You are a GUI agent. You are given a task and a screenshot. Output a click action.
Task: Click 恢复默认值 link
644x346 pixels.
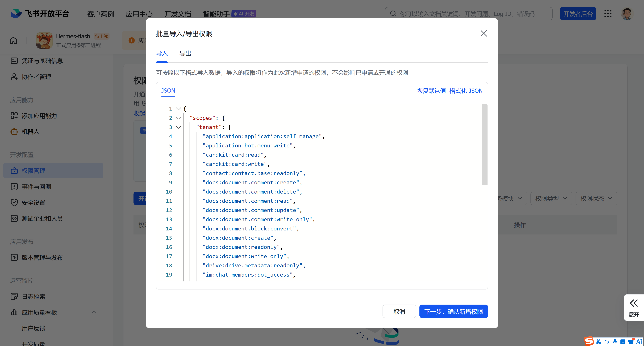click(431, 91)
